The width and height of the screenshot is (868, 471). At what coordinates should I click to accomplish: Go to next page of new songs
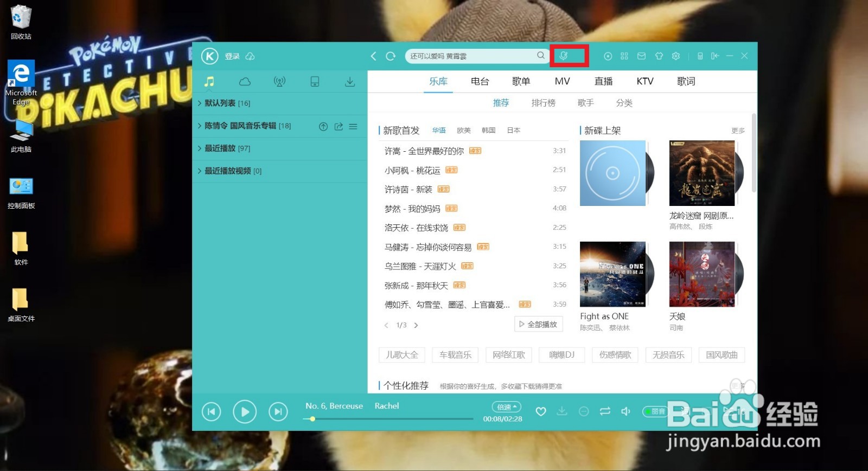pyautogui.click(x=416, y=325)
